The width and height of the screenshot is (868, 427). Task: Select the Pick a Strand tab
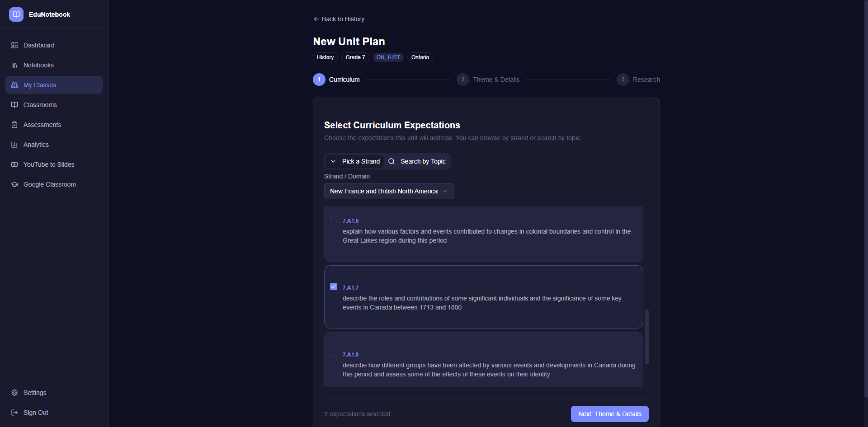coord(355,161)
